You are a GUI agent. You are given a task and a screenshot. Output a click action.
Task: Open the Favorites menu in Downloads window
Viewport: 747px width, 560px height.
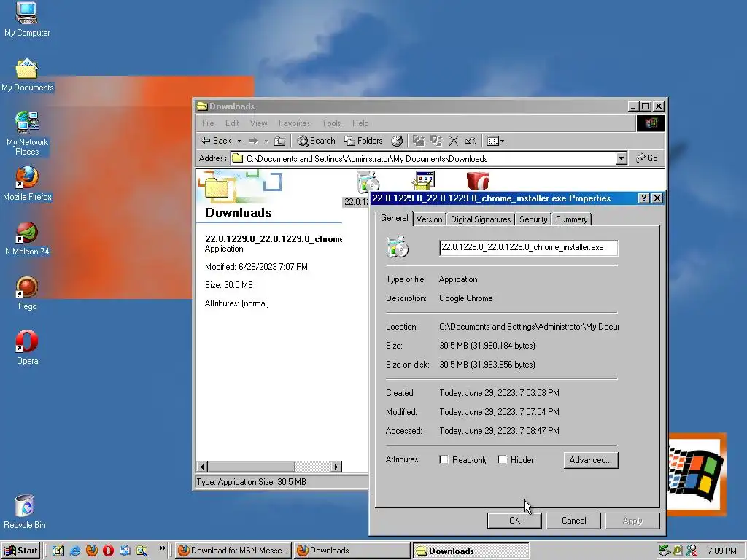click(295, 123)
